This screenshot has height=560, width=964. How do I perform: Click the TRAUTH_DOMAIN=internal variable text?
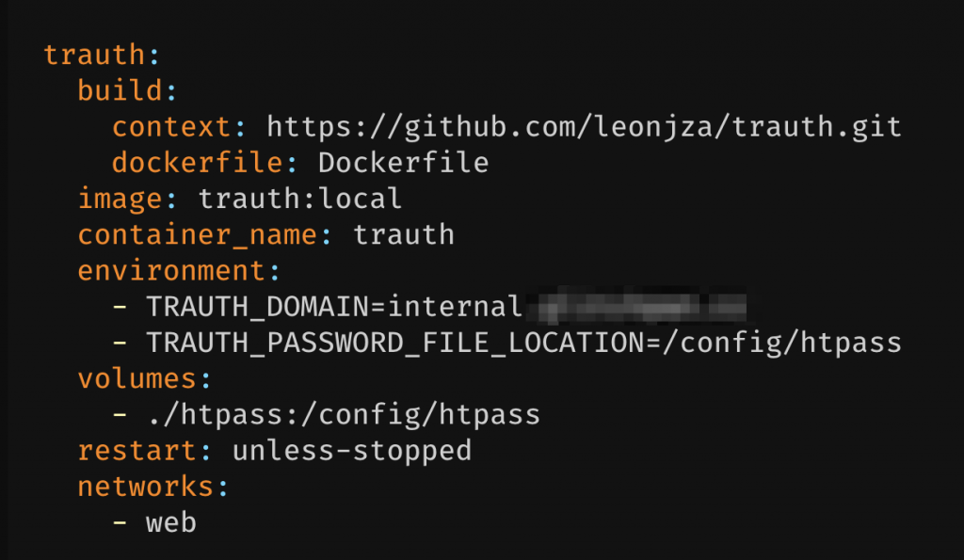tap(334, 307)
